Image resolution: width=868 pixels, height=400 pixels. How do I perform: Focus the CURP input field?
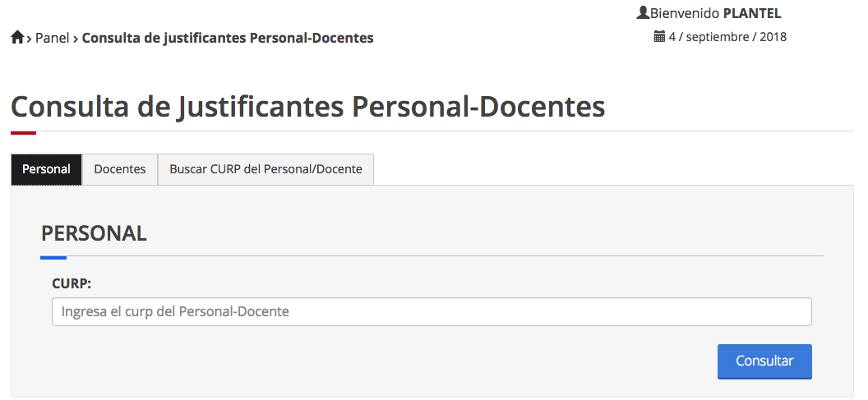[432, 312]
